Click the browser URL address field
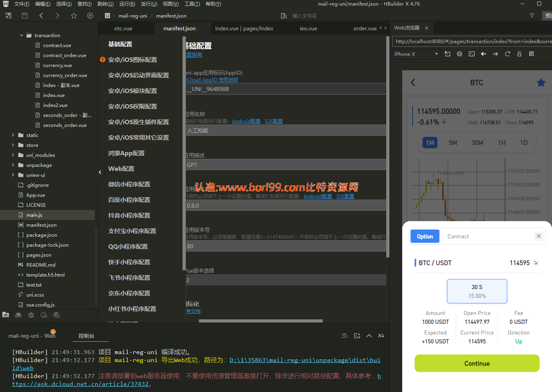Image resolution: width=552 pixels, height=392 pixels. click(x=472, y=41)
